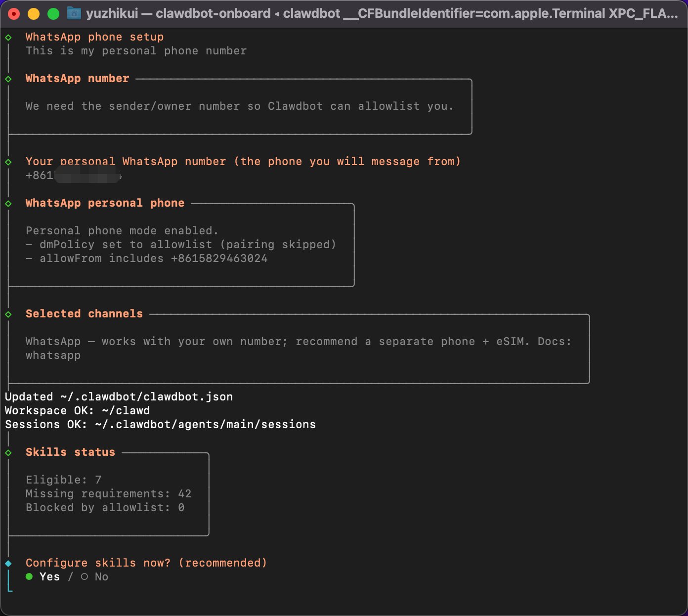Click the window title "yuzhikui — clawdbot-onboard"

point(178,13)
